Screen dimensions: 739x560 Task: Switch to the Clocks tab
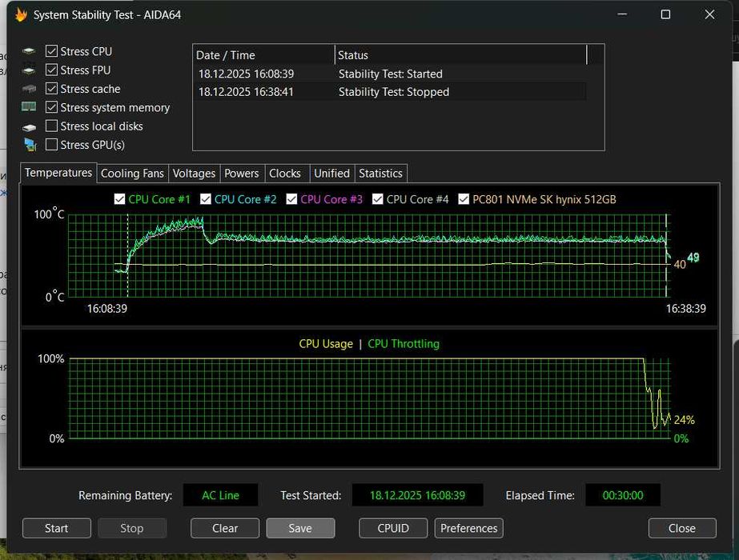285,174
